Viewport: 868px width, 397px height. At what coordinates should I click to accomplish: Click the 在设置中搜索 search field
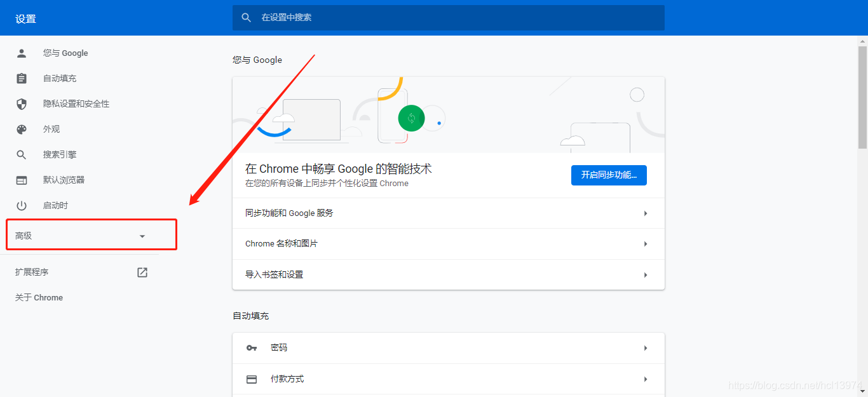tap(449, 18)
